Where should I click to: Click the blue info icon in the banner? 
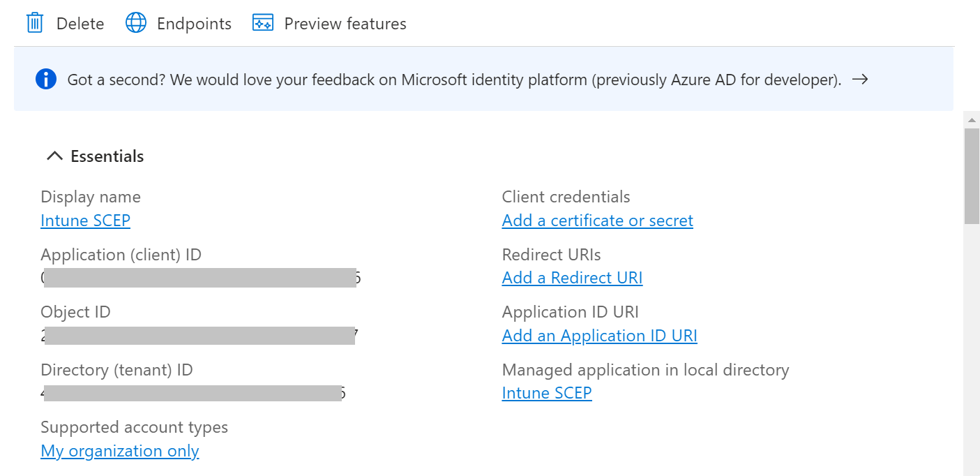click(x=46, y=80)
